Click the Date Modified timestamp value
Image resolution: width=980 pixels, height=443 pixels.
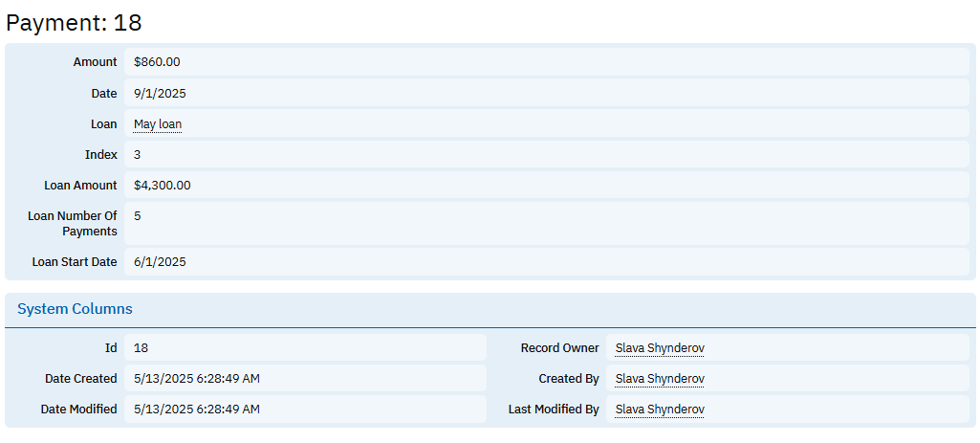(x=197, y=410)
